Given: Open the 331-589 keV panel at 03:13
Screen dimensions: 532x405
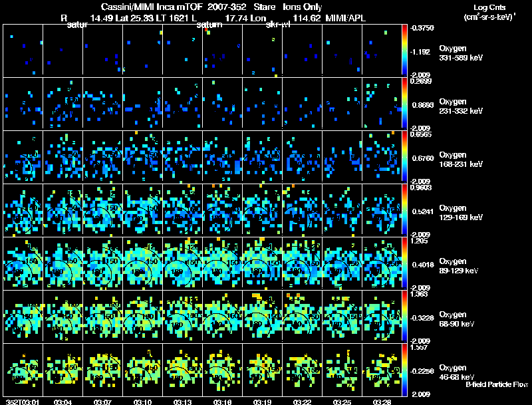Looking at the screenshot, I should pyautogui.click(x=182, y=51).
